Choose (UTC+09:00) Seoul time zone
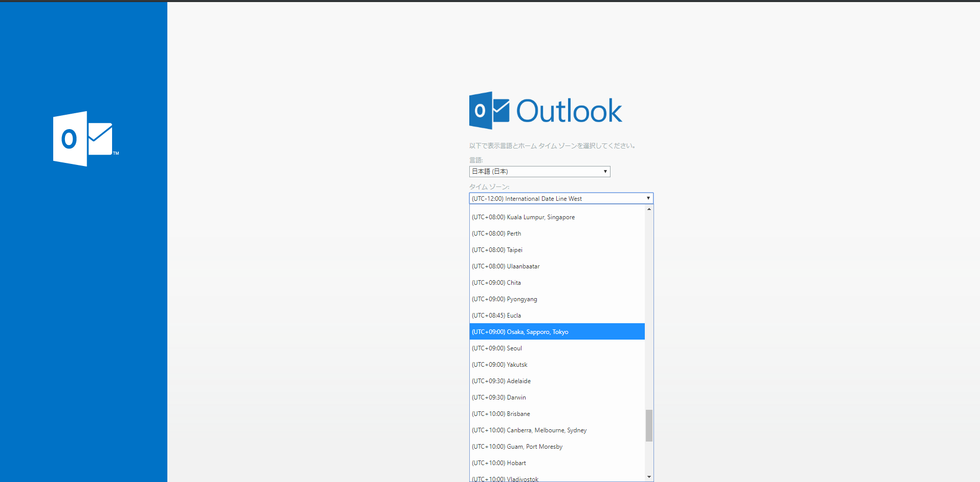The height and width of the screenshot is (482, 980). pyautogui.click(x=557, y=348)
